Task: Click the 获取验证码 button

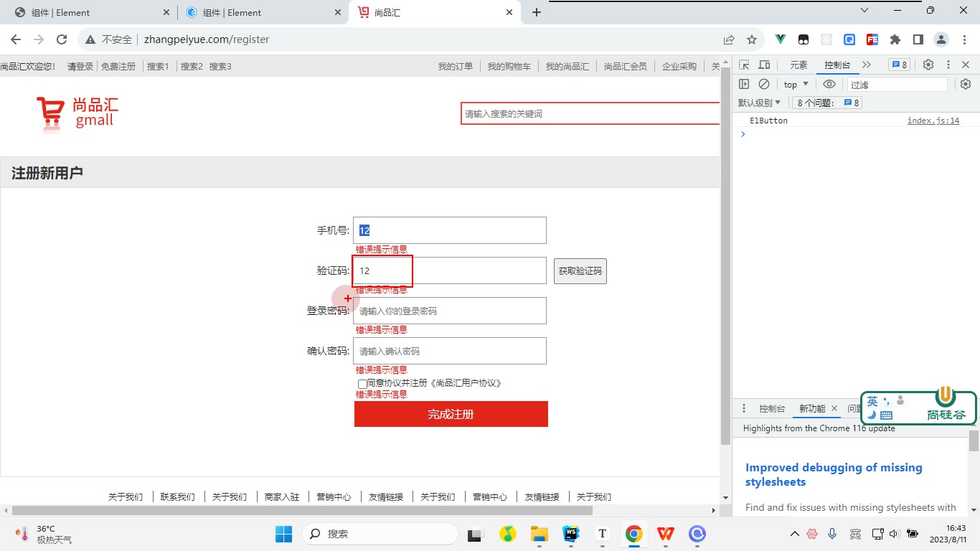Action: (580, 271)
